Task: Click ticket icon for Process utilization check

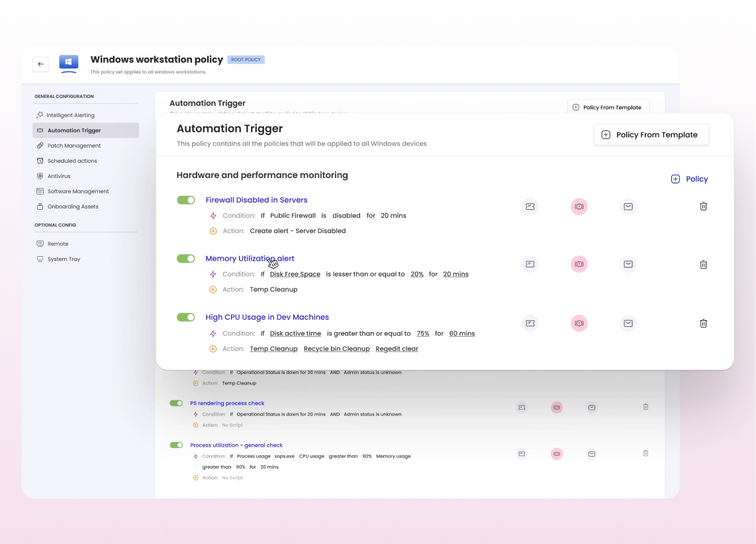Action: [522, 454]
